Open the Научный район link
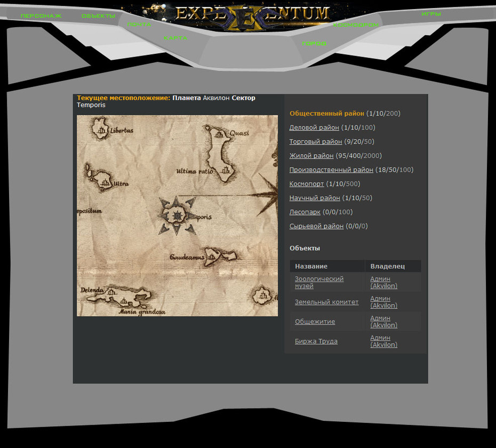Image resolution: width=496 pixels, height=448 pixels. pyautogui.click(x=315, y=198)
